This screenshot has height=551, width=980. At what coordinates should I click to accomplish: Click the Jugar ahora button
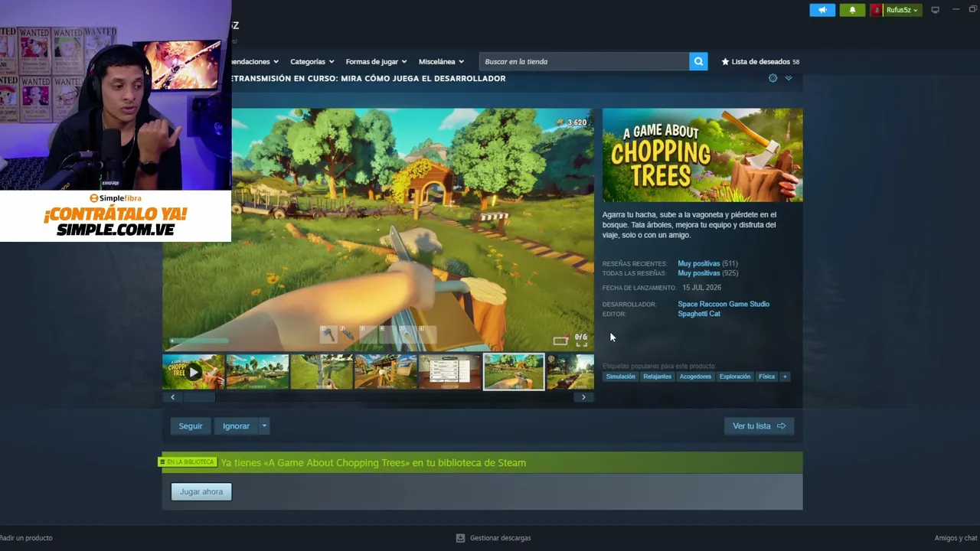click(x=201, y=491)
